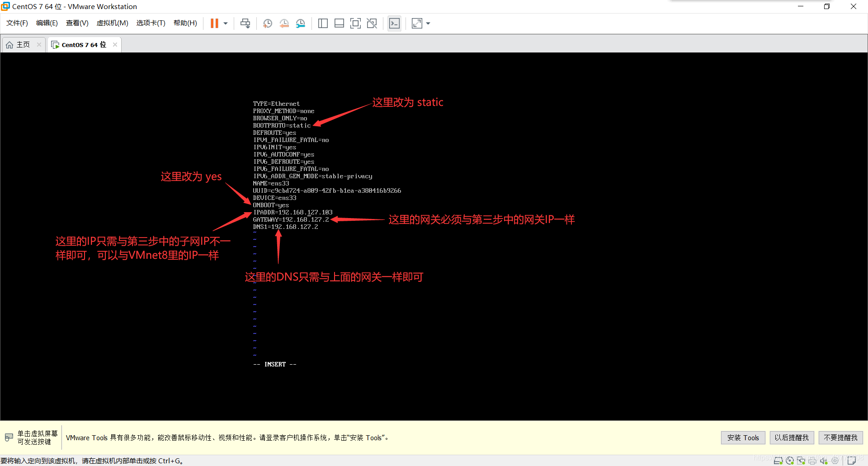Click the hard disk status icon

[778, 461]
